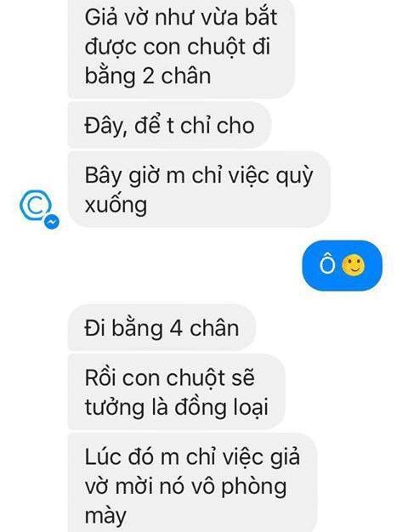Viewport: 408px width, 532px height.
Task: Click the 'Bây giờ m chỉ việc quỳ' line
Action: (x=198, y=176)
